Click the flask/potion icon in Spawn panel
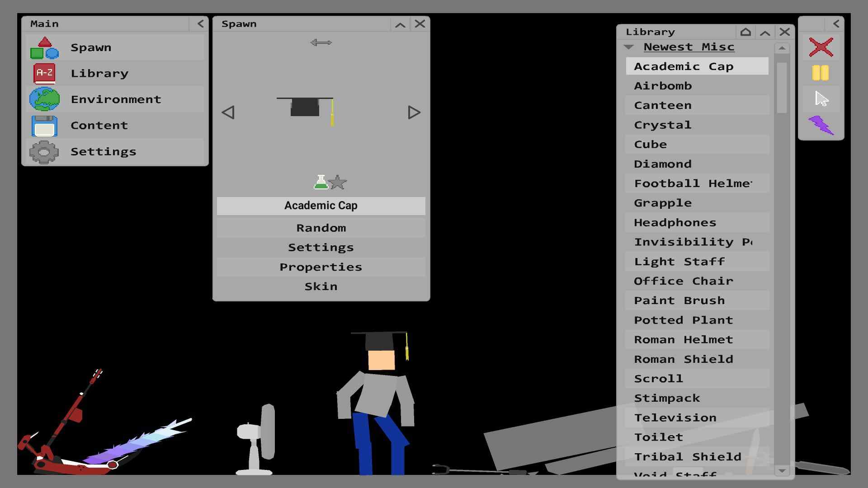The image size is (868, 488). pyautogui.click(x=320, y=183)
